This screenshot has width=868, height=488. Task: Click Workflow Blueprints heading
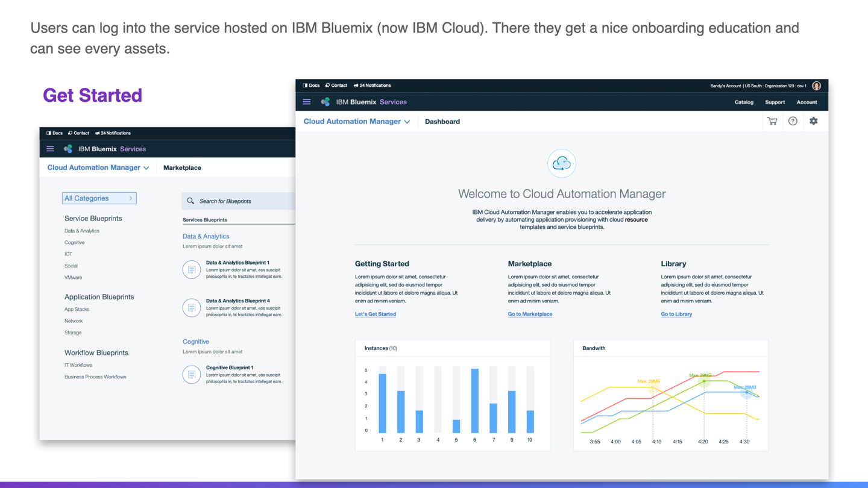(x=96, y=352)
